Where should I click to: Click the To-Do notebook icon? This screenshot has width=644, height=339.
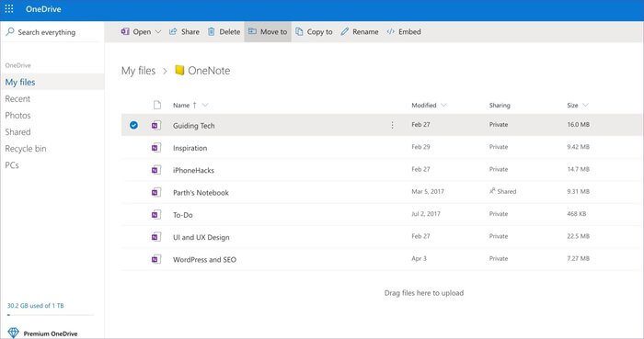156,214
